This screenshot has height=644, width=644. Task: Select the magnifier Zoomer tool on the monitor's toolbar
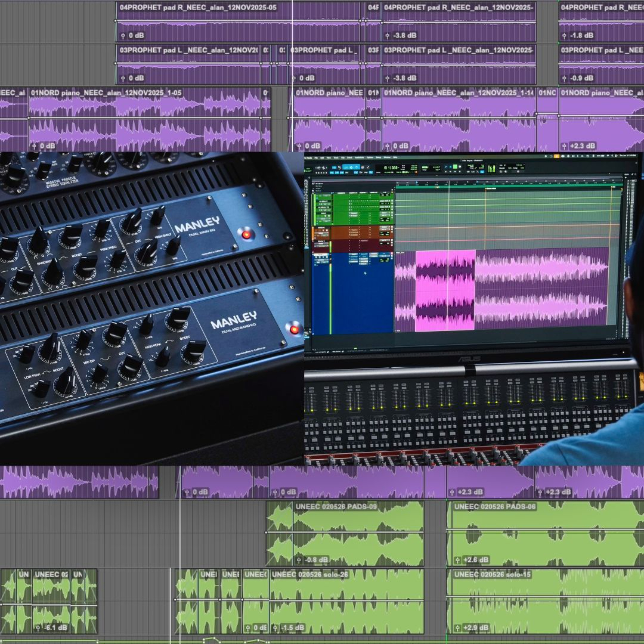tap(339, 167)
